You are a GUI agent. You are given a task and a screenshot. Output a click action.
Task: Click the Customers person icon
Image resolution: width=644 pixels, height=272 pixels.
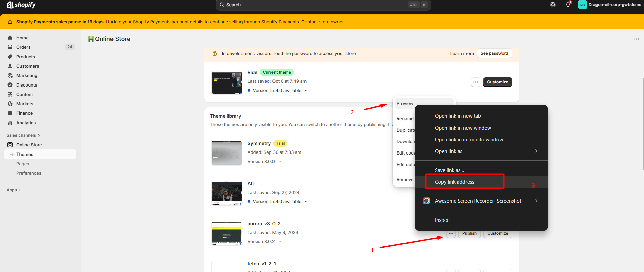(10, 66)
